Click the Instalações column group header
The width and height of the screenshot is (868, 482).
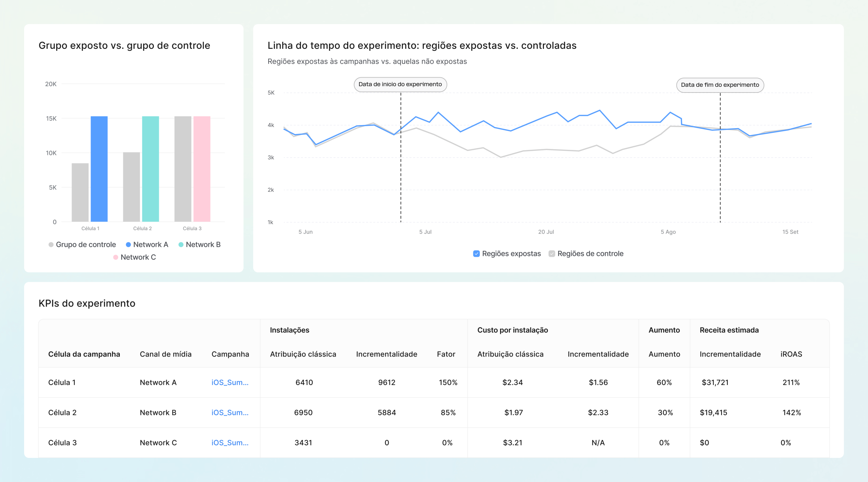tap(290, 330)
